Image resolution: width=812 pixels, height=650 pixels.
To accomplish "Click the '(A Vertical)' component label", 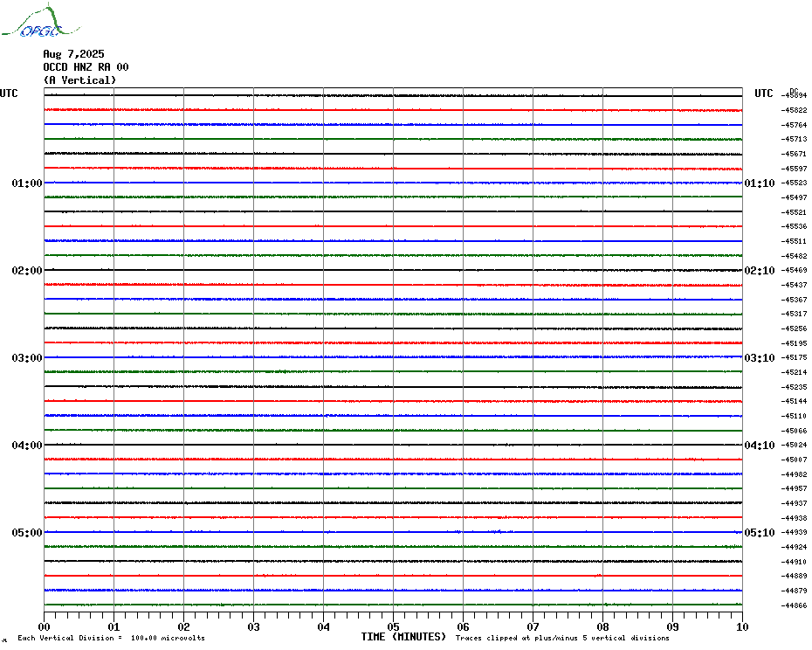I will [x=79, y=80].
